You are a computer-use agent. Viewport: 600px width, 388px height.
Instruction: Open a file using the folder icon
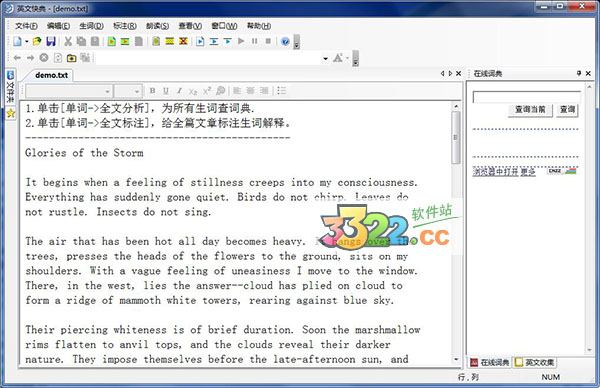[x=37, y=41]
